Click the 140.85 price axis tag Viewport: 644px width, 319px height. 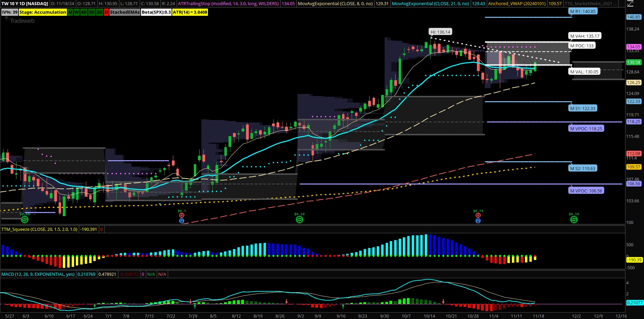pyautogui.click(x=634, y=17)
